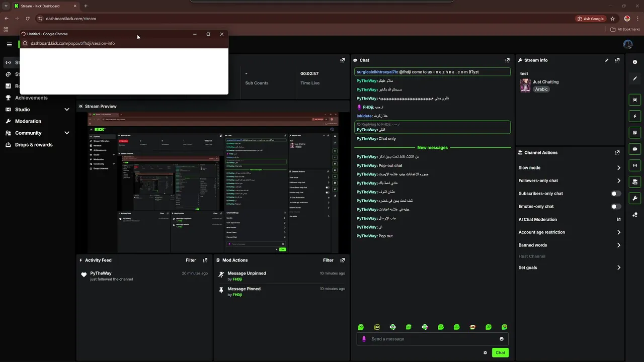Screen dimensions: 644x362
Task: Insert the first green Kick emote
Action: pos(361,327)
